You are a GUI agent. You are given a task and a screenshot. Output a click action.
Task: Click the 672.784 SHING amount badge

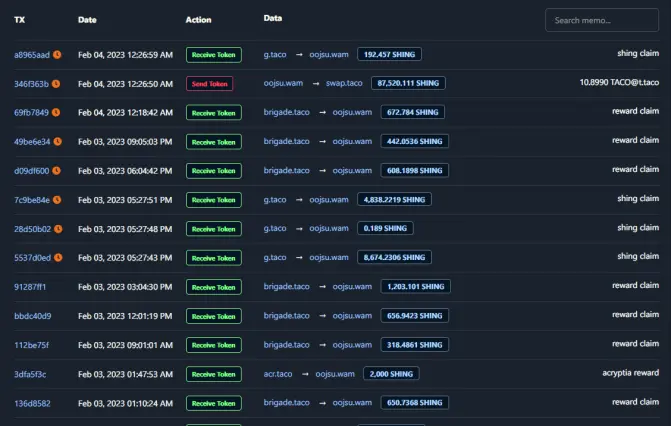coord(413,112)
